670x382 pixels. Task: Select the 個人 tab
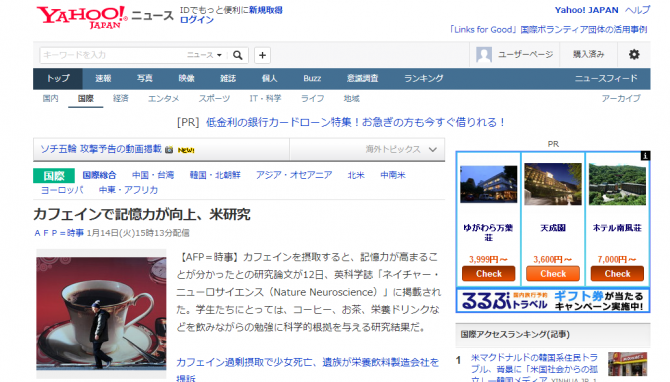pos(269,78)
